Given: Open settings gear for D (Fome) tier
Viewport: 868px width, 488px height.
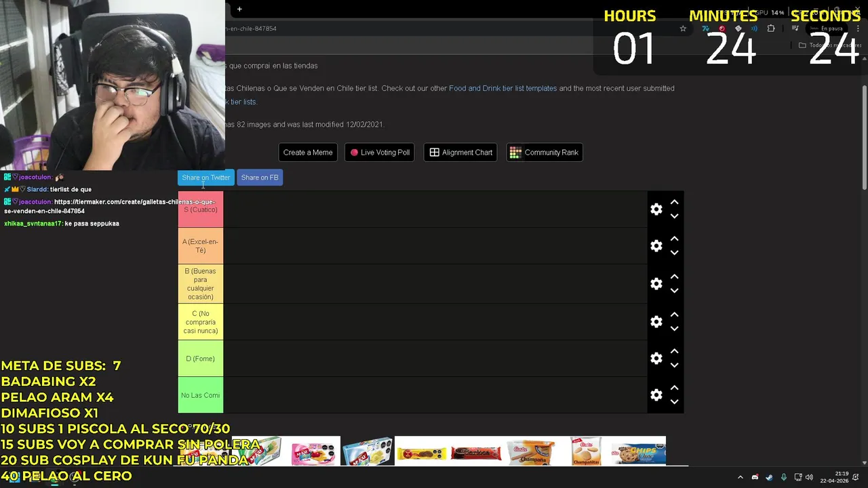Looking at the screenshot, I should coord(656,359).
